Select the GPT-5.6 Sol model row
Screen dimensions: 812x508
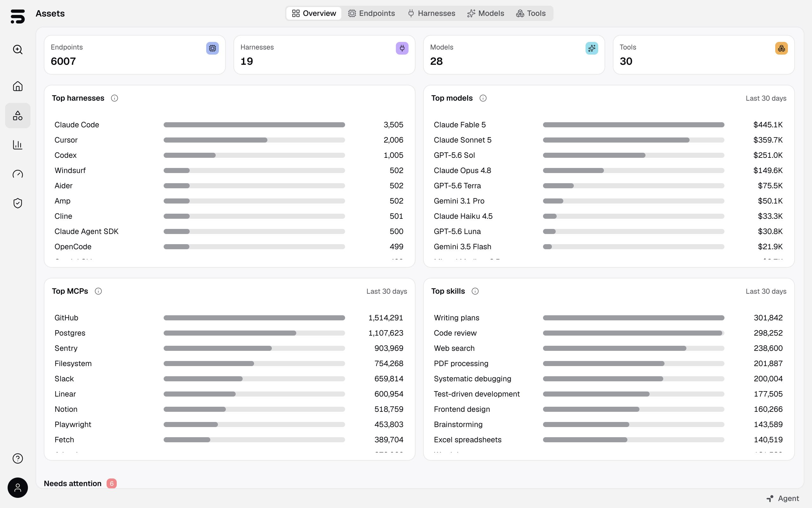608,155
